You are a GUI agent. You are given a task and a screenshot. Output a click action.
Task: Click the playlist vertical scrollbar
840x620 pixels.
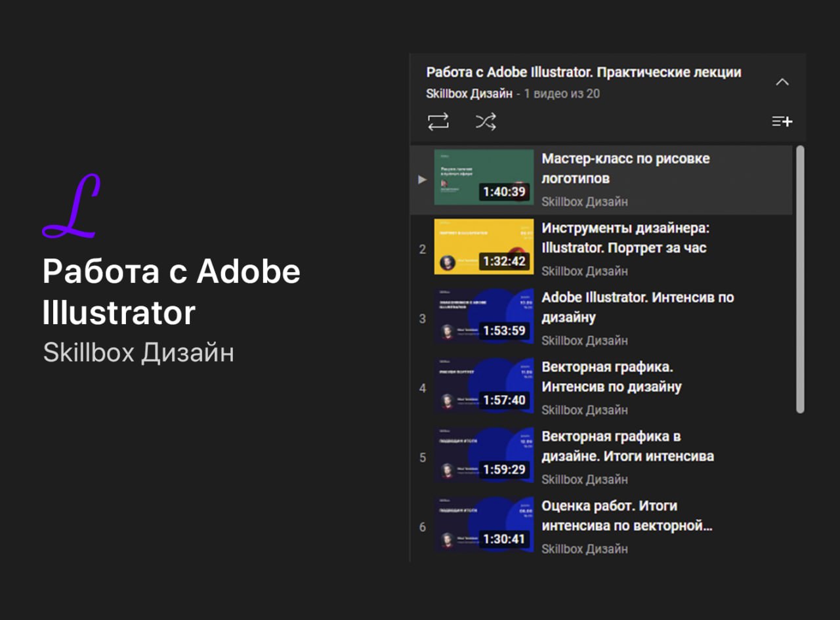coord(799,279)
